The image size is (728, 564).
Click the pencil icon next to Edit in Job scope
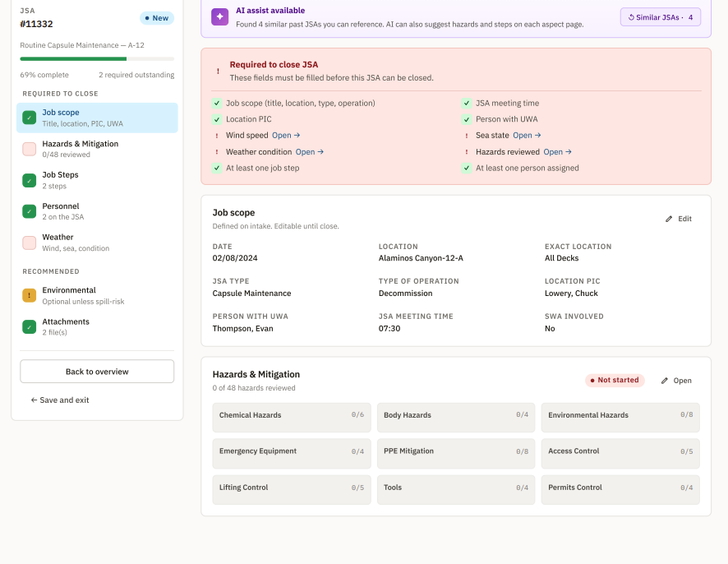coord(669,219)
